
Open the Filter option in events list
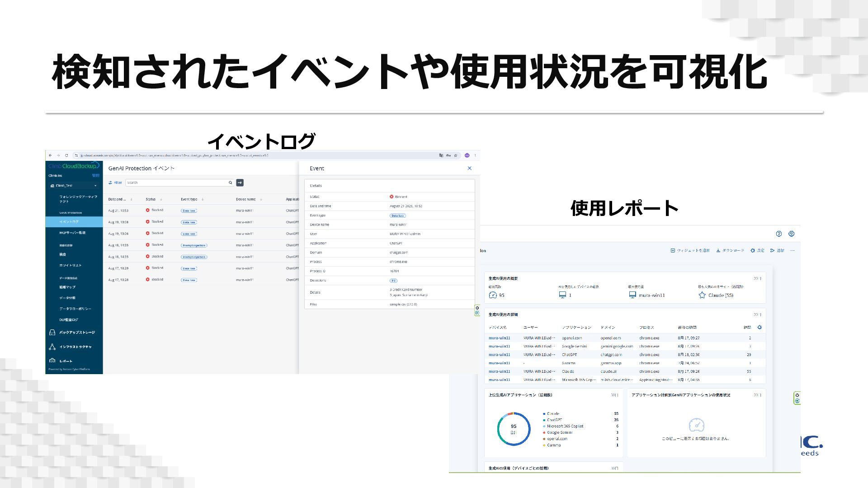point(115,183)
